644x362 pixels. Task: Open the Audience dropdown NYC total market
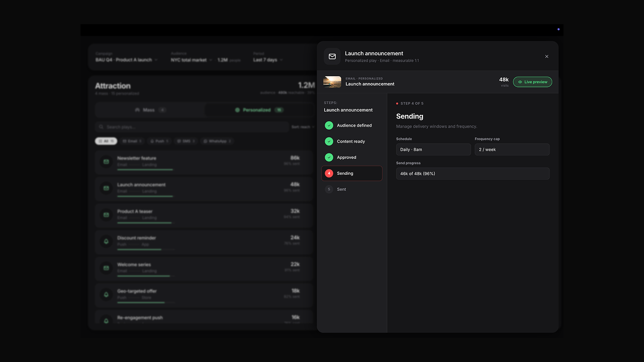[192, 60]
